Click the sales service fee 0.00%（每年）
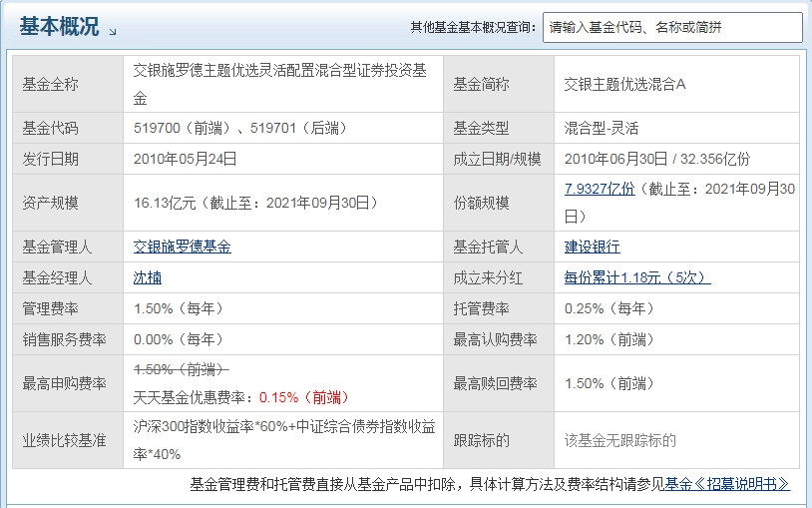 179,339
